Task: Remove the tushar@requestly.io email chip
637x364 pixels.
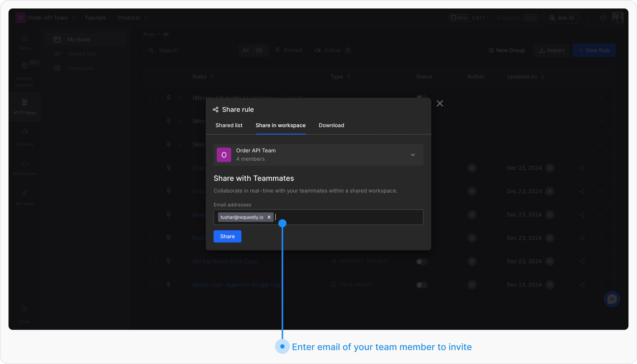Action: [x=269, y=217]
